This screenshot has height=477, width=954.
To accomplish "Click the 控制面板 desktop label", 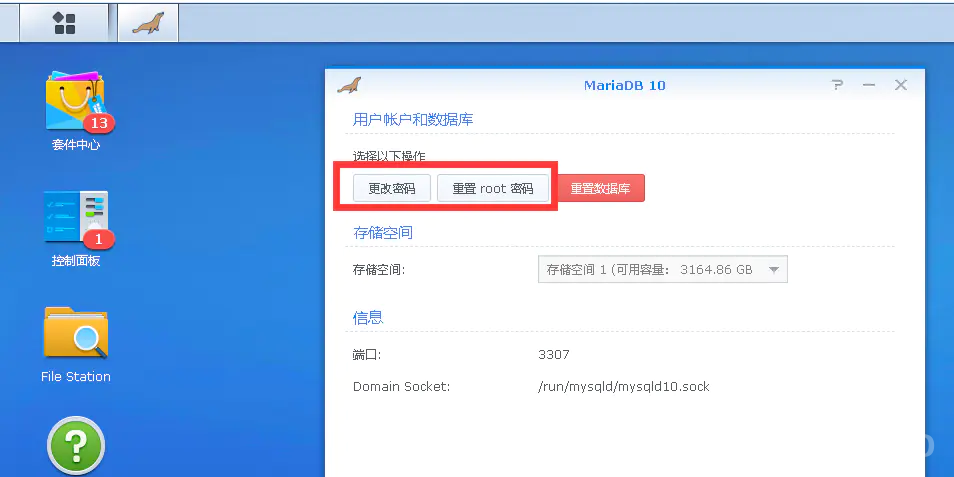I will pyautogui.click(x=76, y=261).
